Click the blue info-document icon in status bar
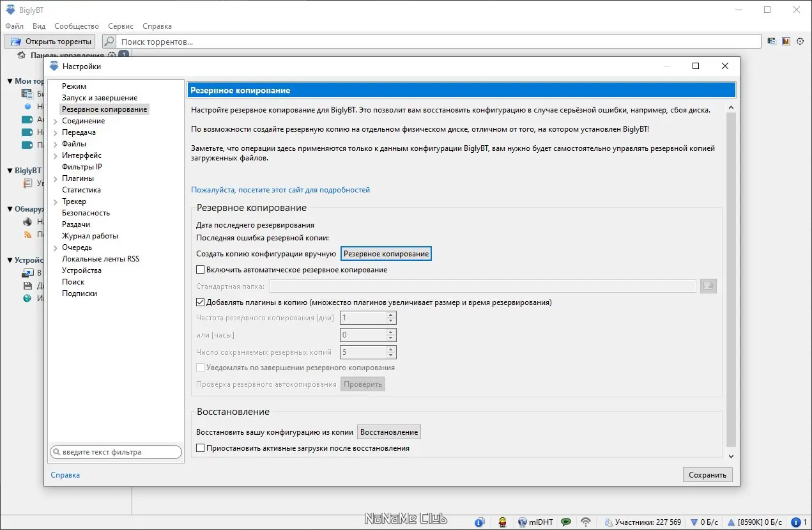 (480, 522)
